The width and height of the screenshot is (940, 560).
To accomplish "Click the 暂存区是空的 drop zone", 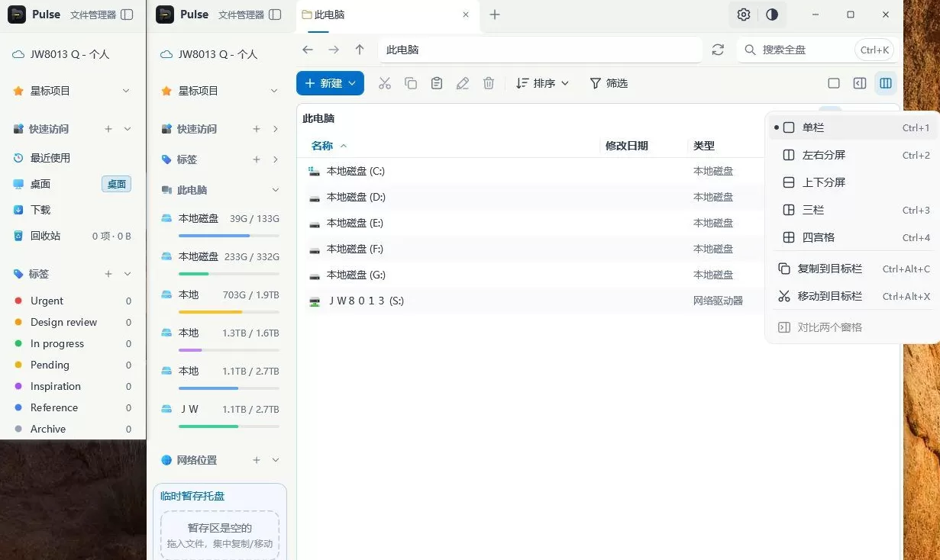I will pyautogui.click(x=220, y=535).
